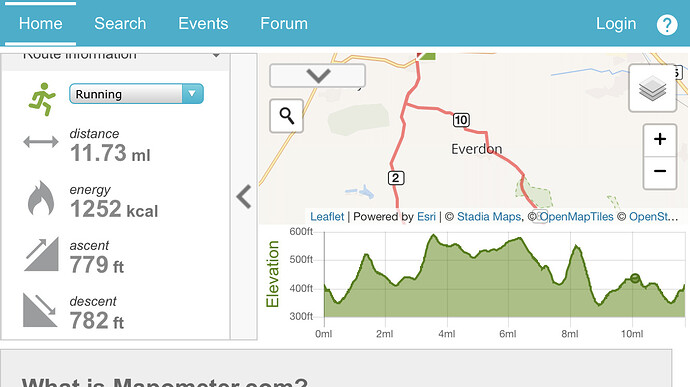Click the energy flame icon
Viewport: 690px width, 387px height.
click(x=41, y=198)
